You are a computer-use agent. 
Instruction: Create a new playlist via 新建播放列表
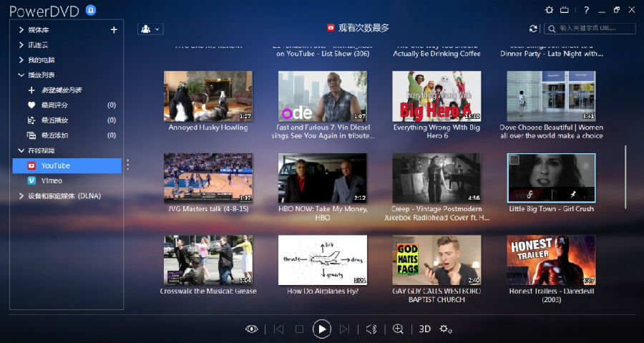pos(62,90)
